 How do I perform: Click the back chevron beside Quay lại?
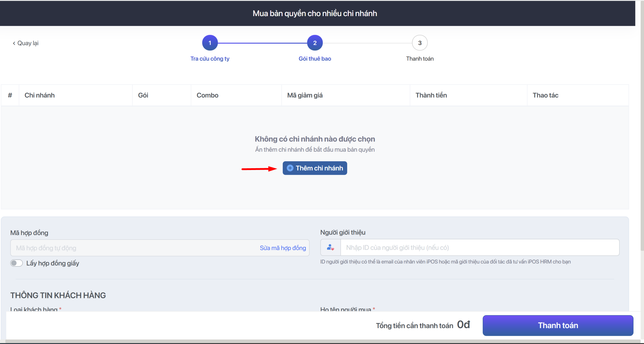click(x=14, y=43)
